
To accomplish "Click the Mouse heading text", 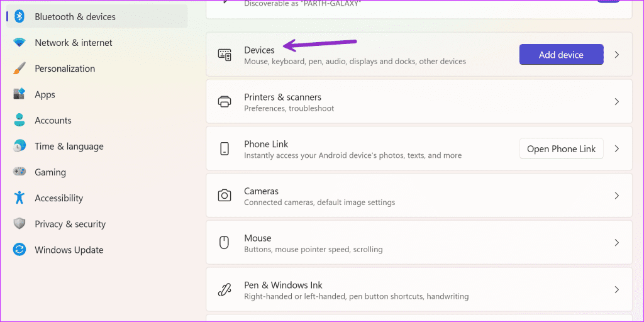I will [257, 238].
